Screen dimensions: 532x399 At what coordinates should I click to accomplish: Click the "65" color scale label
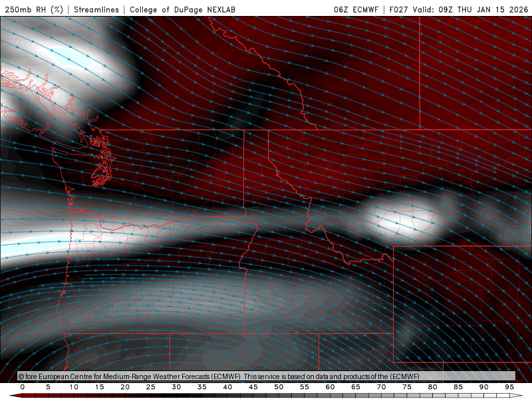click(x=356, y=387)
